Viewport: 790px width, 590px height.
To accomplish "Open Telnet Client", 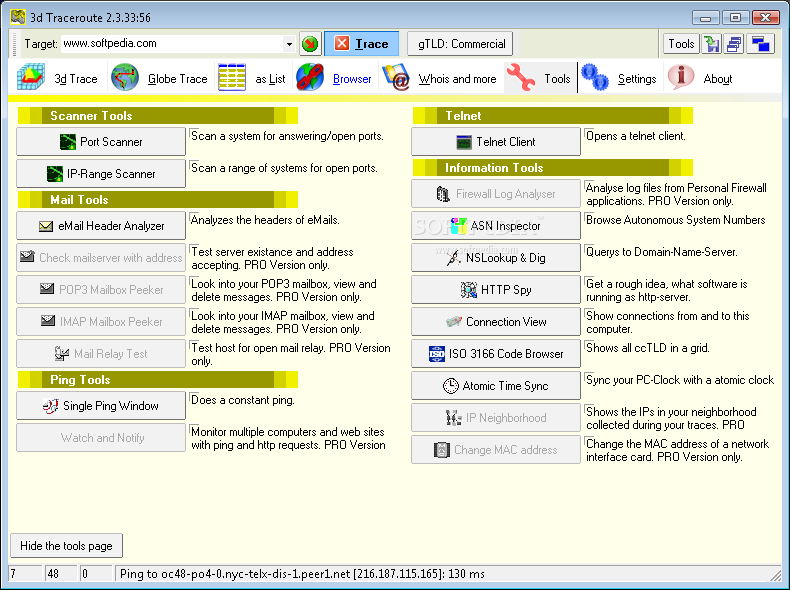I will [x=496, y=142].
